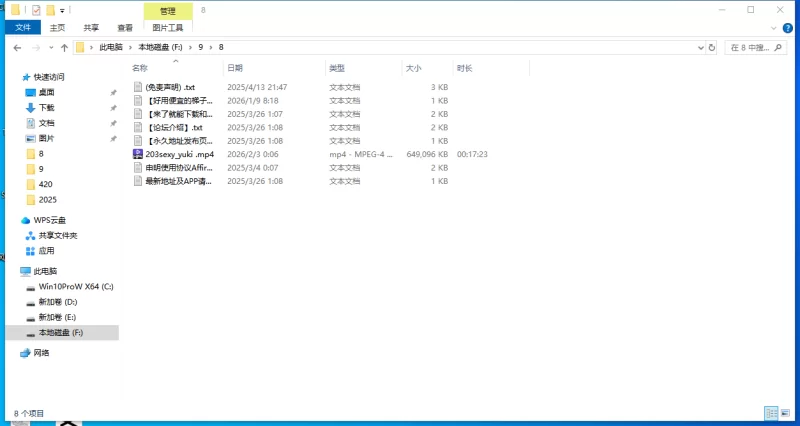Click the properties quick access icon
This screenshot has width=800, height=426.
pos(36,10)
